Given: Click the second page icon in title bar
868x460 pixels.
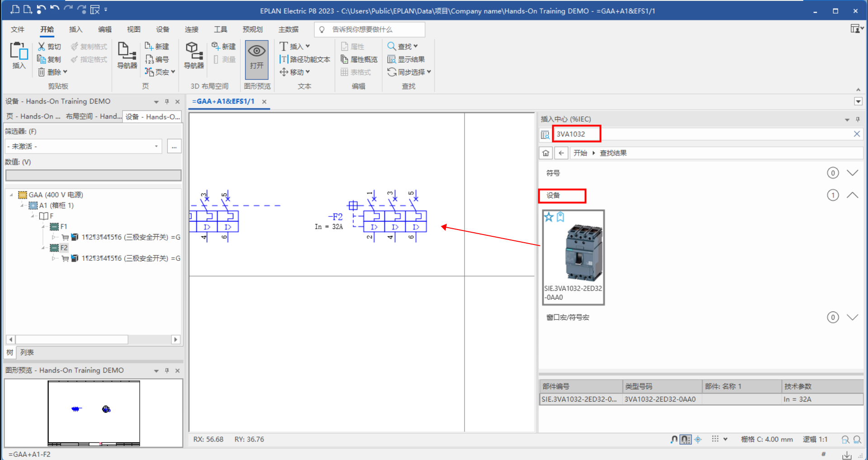Looking at the screenshot, I should pos(27,10).
